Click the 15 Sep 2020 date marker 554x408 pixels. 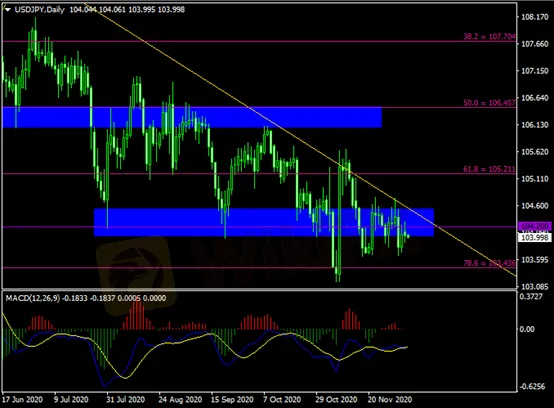coord(232,400)
